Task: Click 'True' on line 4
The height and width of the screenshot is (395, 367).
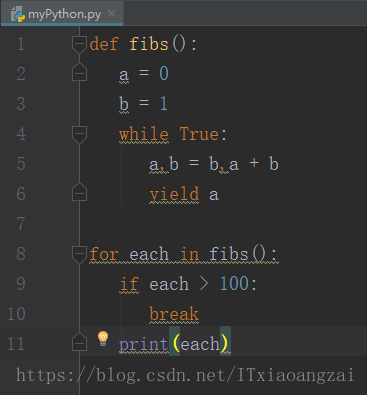Action: click(199, 134)
